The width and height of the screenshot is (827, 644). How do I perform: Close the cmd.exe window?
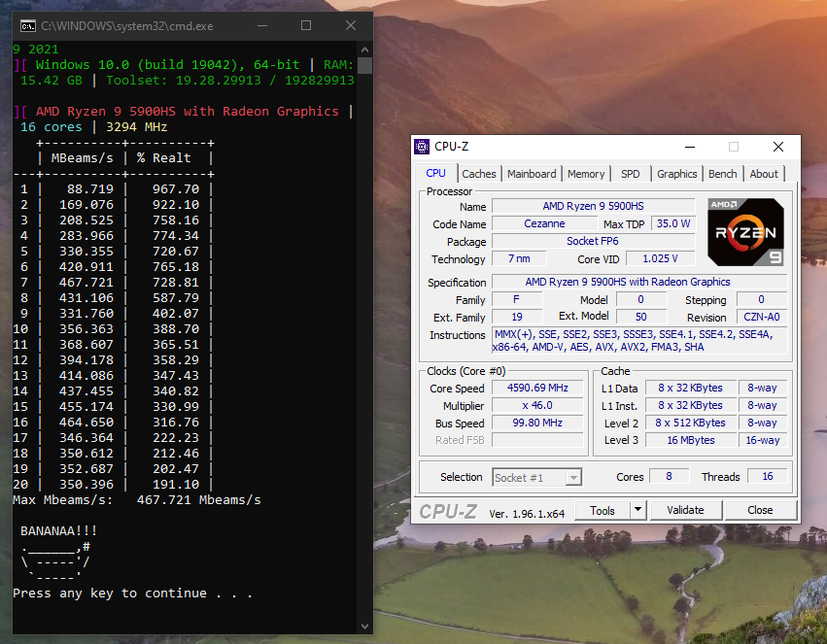[351, 26]
